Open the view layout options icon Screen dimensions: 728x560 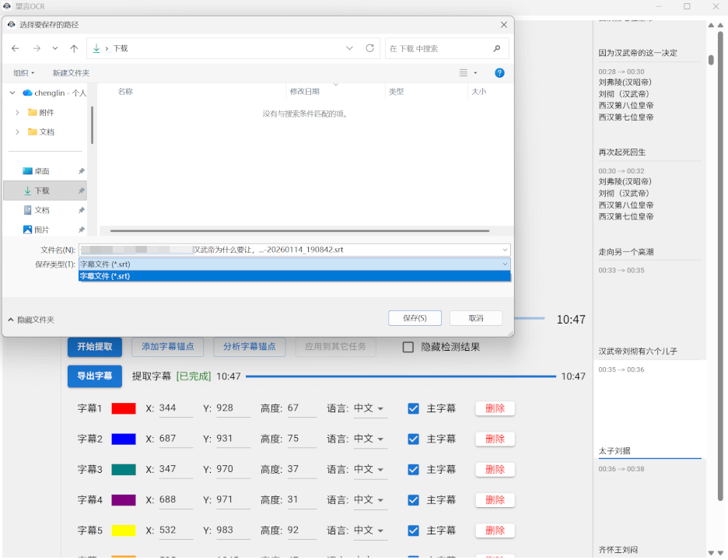[464, 73]
